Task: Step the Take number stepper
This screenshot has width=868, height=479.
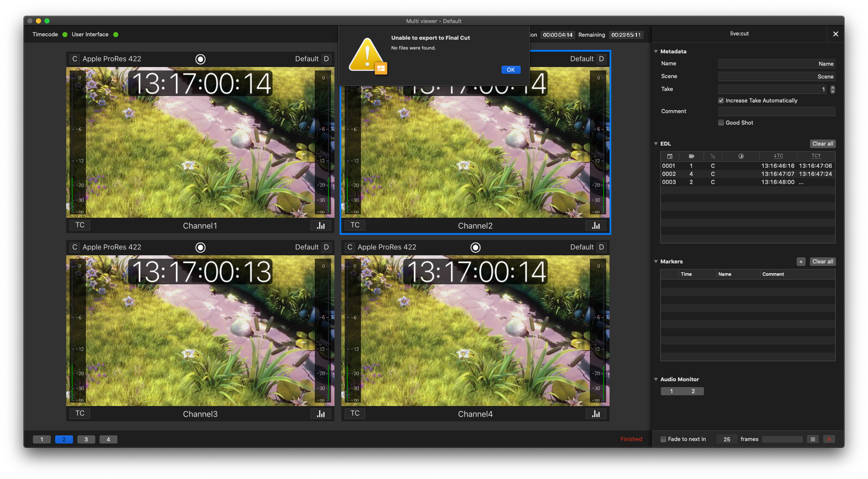Action: click(x=833, y=90)
